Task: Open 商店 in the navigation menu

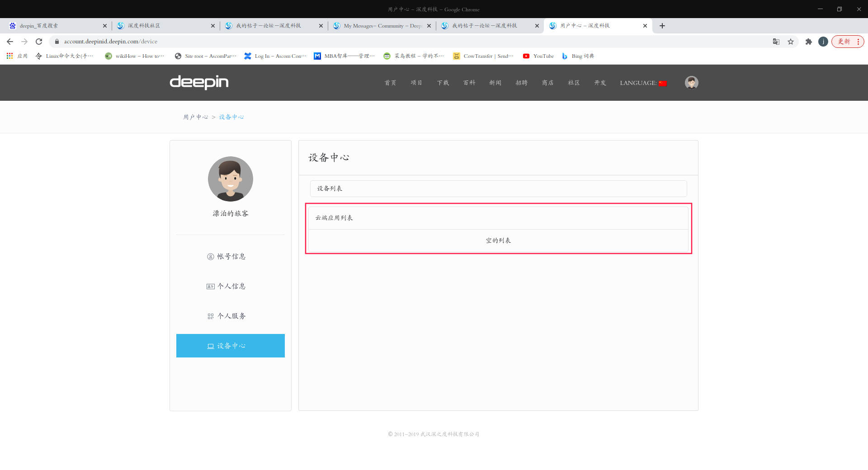Action: 548,83
